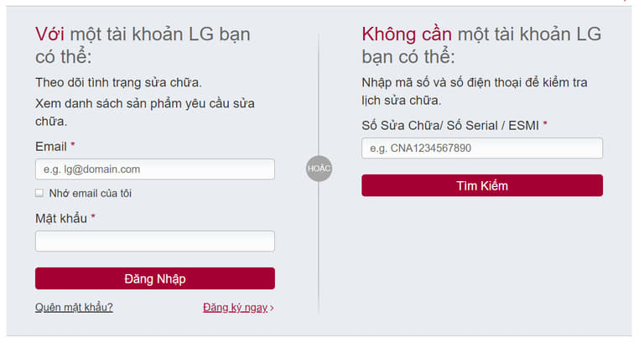The height and width of the screenshot is (343, 644).
Task: Click the 'Theo dõi tình trạng sửa chữa' text
Action: coord(118,82)
